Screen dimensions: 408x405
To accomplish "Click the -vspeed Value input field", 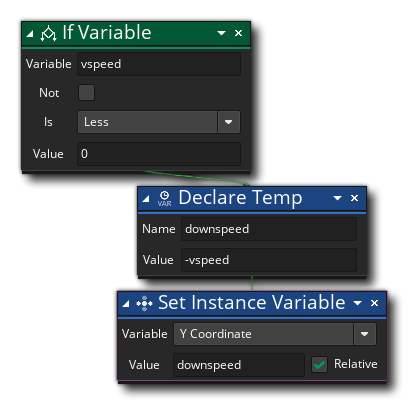I will pyautogui.click(x=269, y=260).
